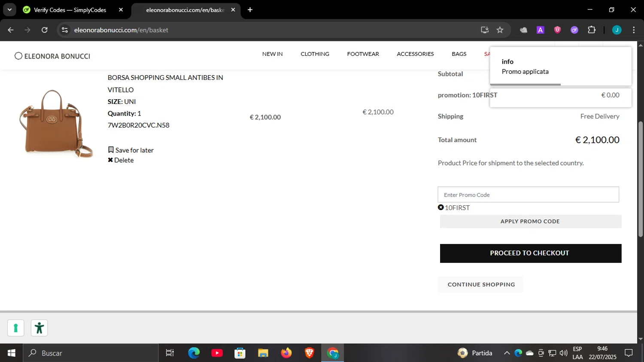Viewport: 644px width, 362px height.
Task: Launch Brave browser from taskbar
Action: [310, 353]
